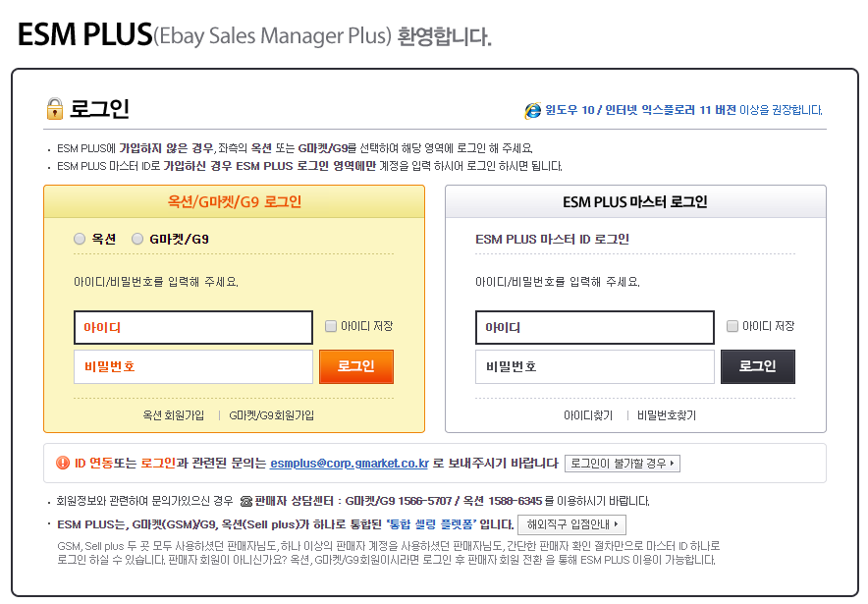Open the 해외직구 입점안내 button
Viewport: 868px width, 604px height.
571,524
